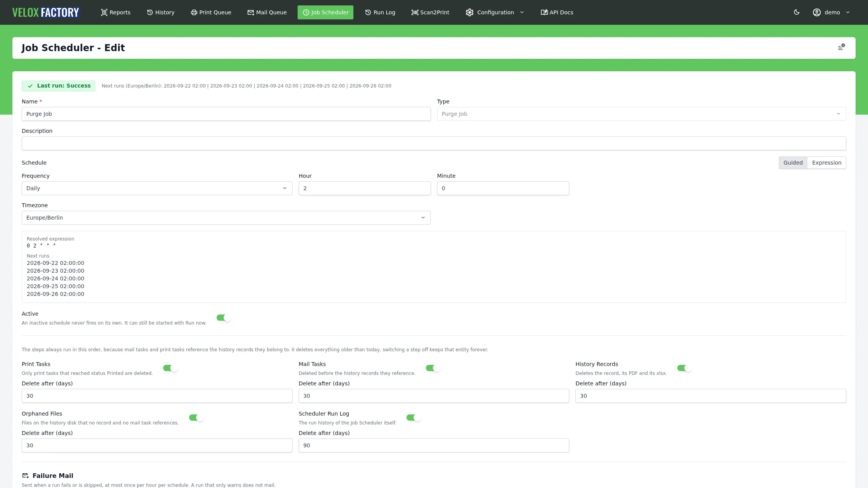
Task: Open the Run Log page
Action: point(380,12)
